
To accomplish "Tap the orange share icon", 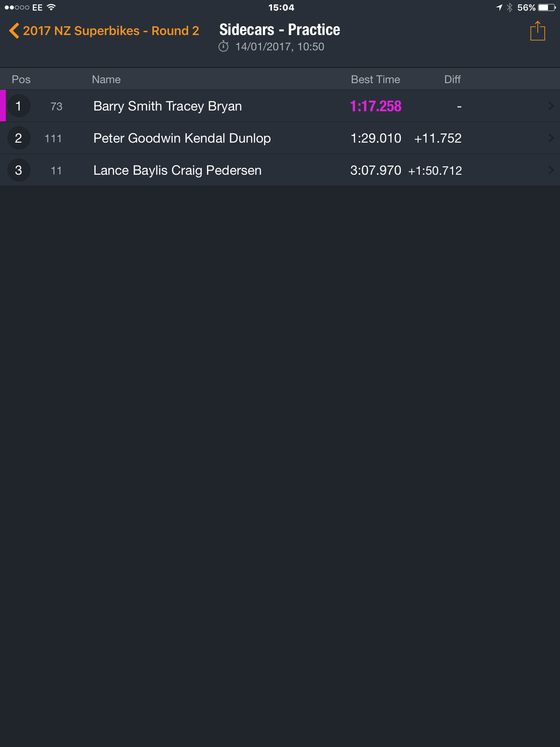I will (x=537, y=31).
